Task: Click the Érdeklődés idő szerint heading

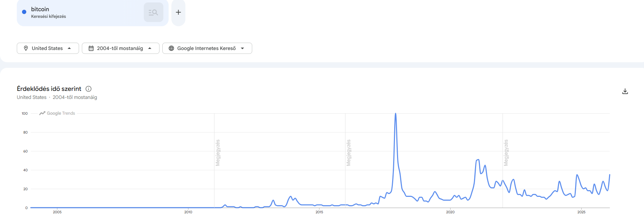Action: coord(49,89)
